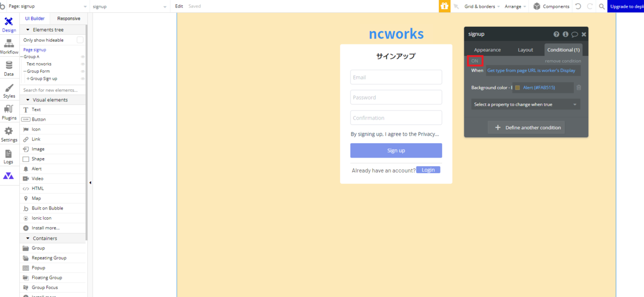The image size is (644, 297).
Task: Open the Components panel
Action: 551,6
